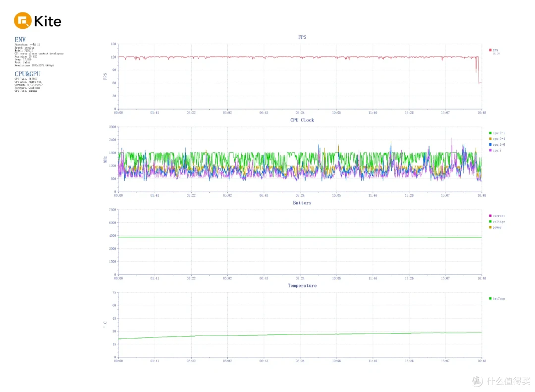Click the Temperature chart title
The height and width of the screenshot is (392, 535).
302,285
